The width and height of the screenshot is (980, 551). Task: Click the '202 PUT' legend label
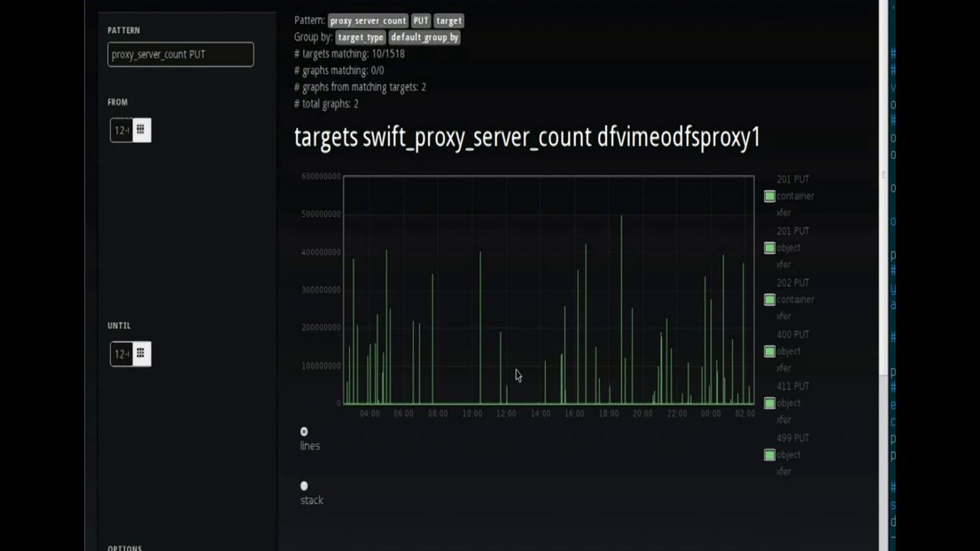(793, 283)
